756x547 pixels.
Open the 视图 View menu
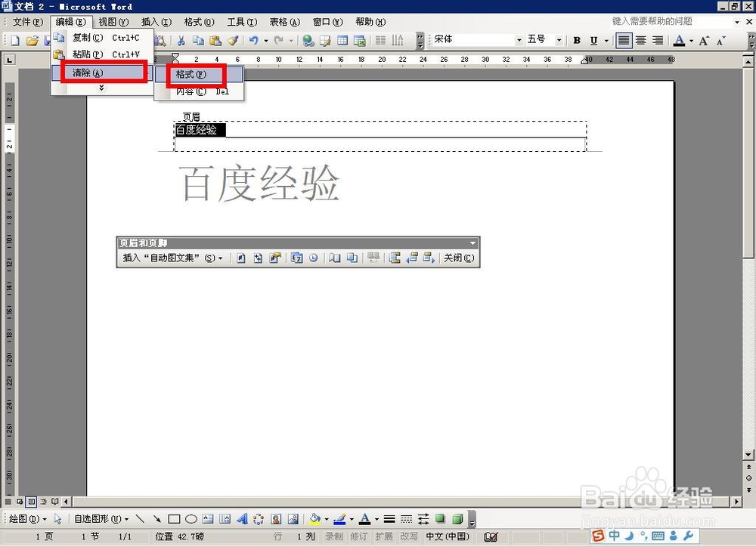tap(114, 22)
